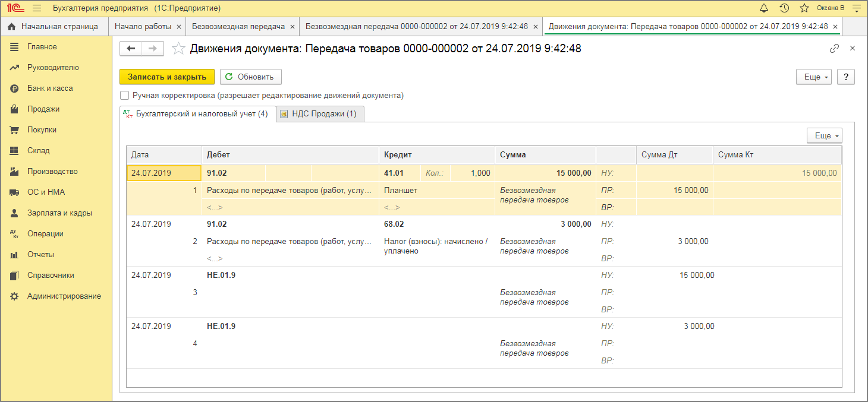This screenshot has width=868, height=402.
Task: Select Планшет credit analytics cell
Action: point(437,191)
